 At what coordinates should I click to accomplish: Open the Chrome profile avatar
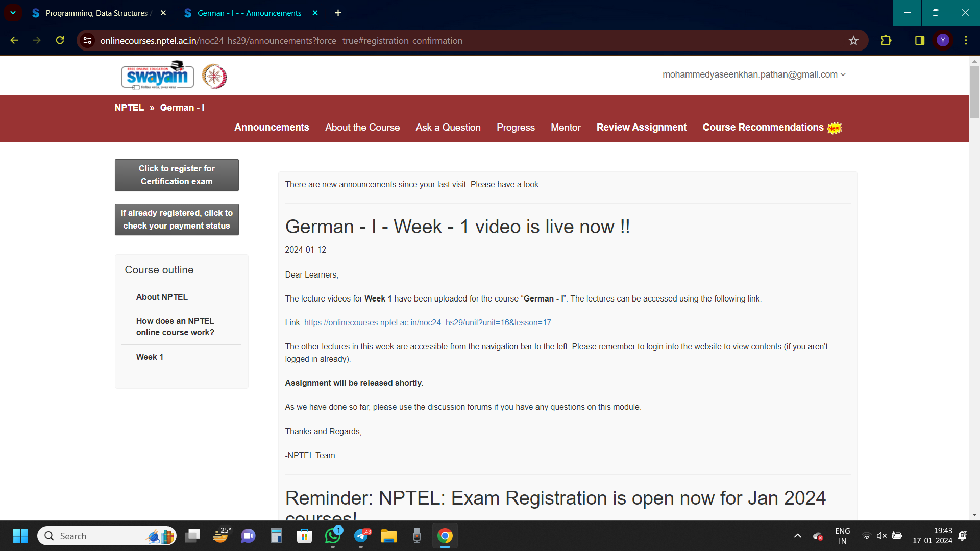pyautogui.click(x=943, y=40)
